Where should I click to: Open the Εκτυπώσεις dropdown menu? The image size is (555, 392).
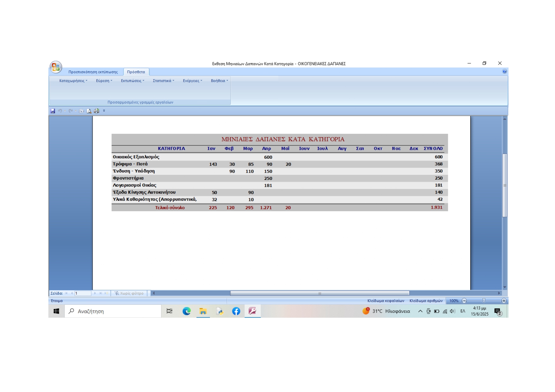click(133, 81)
